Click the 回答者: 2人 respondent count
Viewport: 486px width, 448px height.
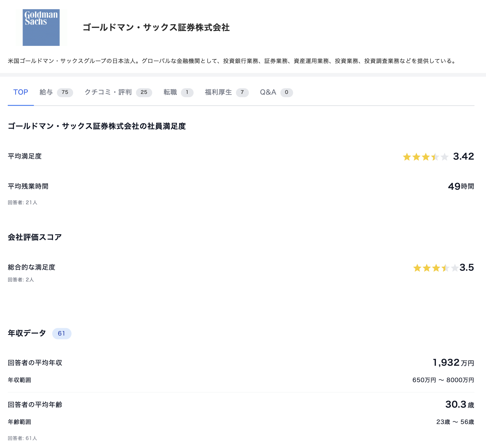coord(21,280)
